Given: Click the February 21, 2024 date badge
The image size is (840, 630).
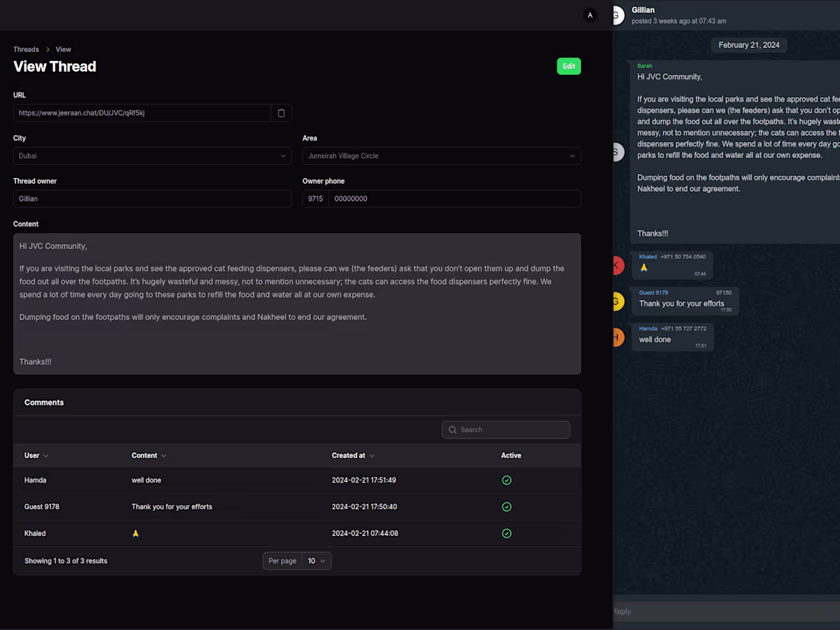Looking at the screenshot, I should 749,45.
